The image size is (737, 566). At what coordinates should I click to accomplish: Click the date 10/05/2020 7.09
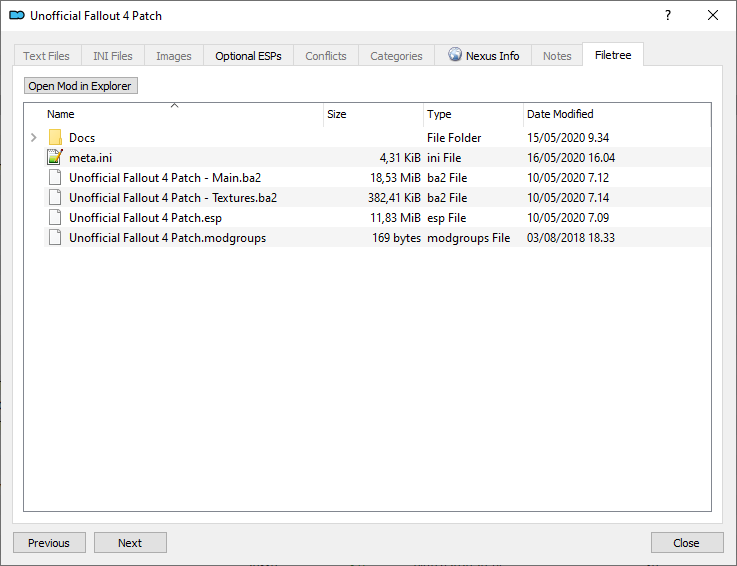568,218
